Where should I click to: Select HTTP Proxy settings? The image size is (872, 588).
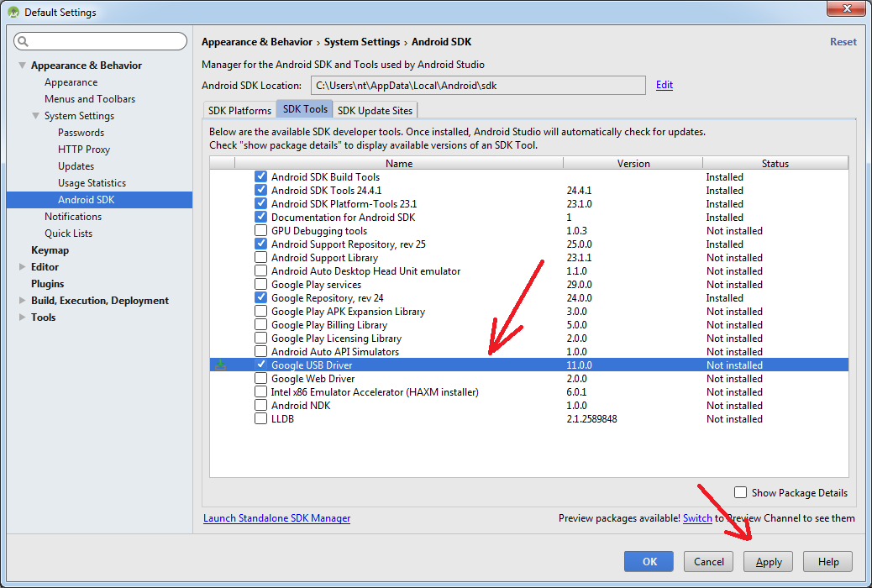pyautogui.click(x=84, y=149)
